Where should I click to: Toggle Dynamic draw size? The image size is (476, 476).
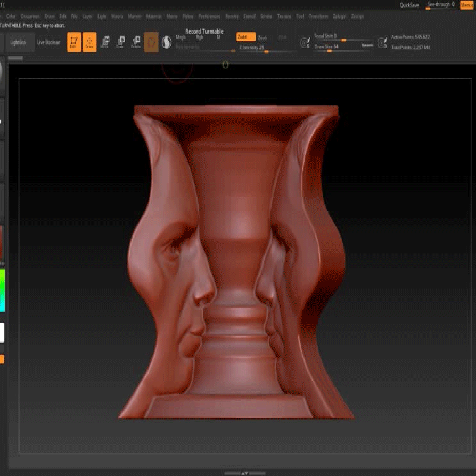[x=367, y=45]
